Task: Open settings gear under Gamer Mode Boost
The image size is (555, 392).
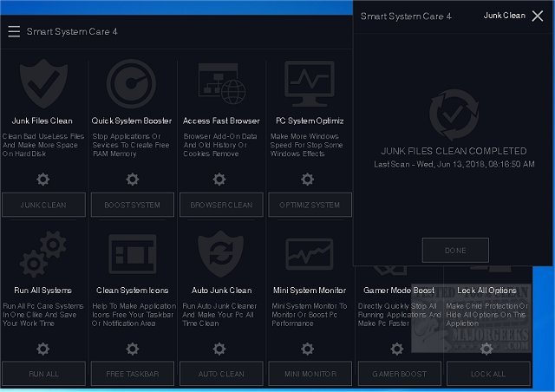Action: click(x=397, y=349)
